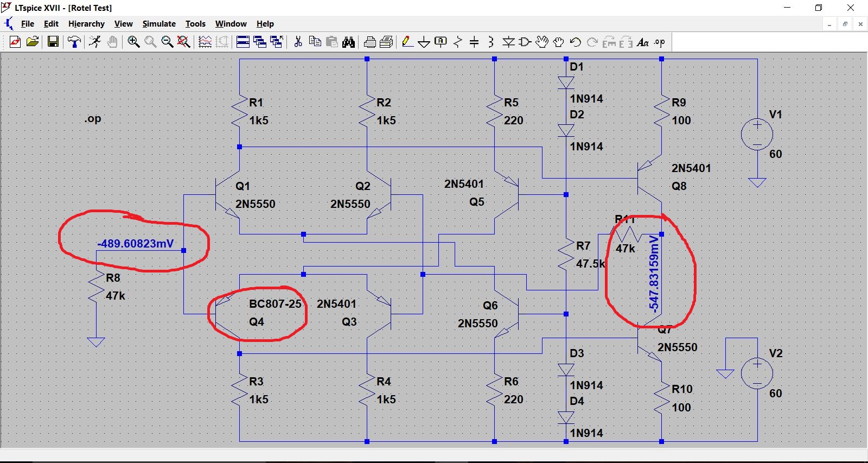Screen dimensions: 868x463
Task: Open Print Setup with second printer icon
Action: [387, 42]
